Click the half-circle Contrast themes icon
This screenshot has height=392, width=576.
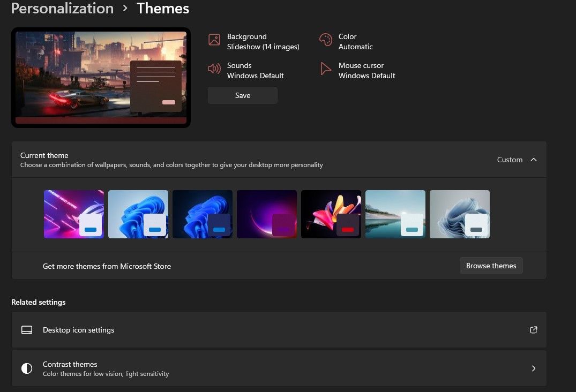[27, 368]
